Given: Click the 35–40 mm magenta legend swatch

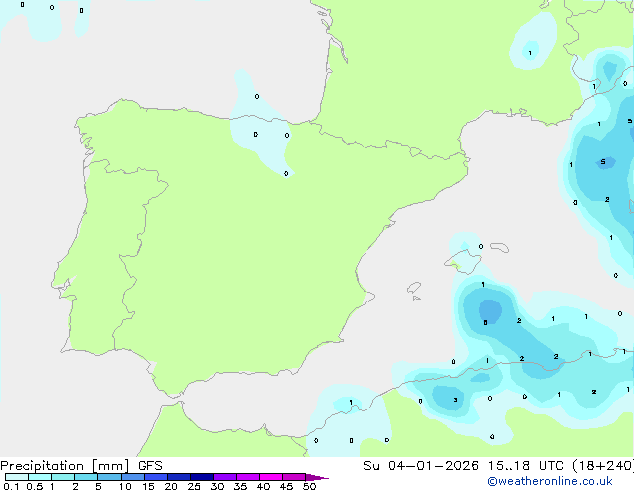Looking at the screenshot, I should coord(248,477).
